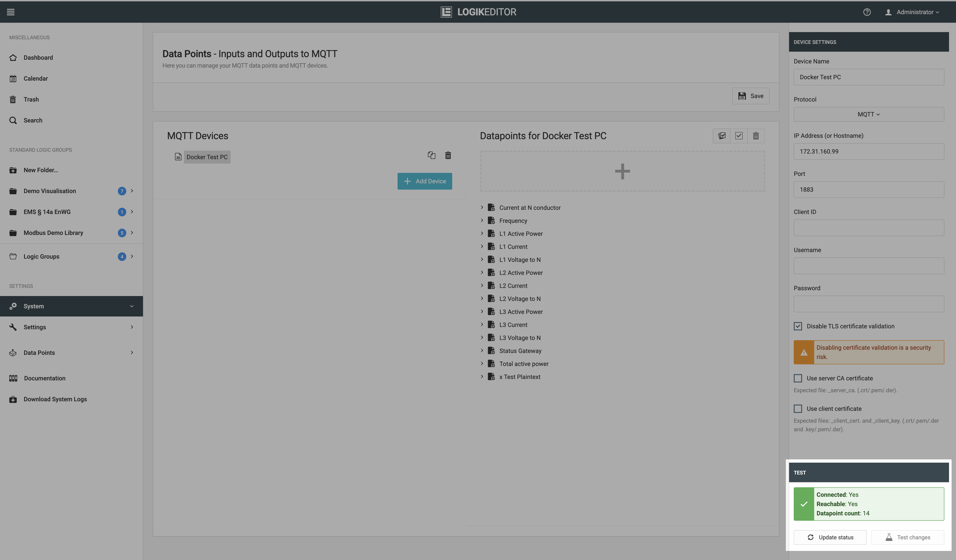Expand Current at N conductor datapoint
The width and height of the screenshot is (956, 560).
pyautogui.click(x=482, y=208)
